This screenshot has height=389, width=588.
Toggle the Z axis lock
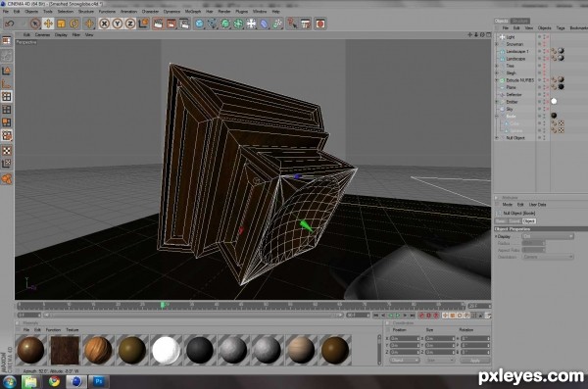tap(130, 24)
